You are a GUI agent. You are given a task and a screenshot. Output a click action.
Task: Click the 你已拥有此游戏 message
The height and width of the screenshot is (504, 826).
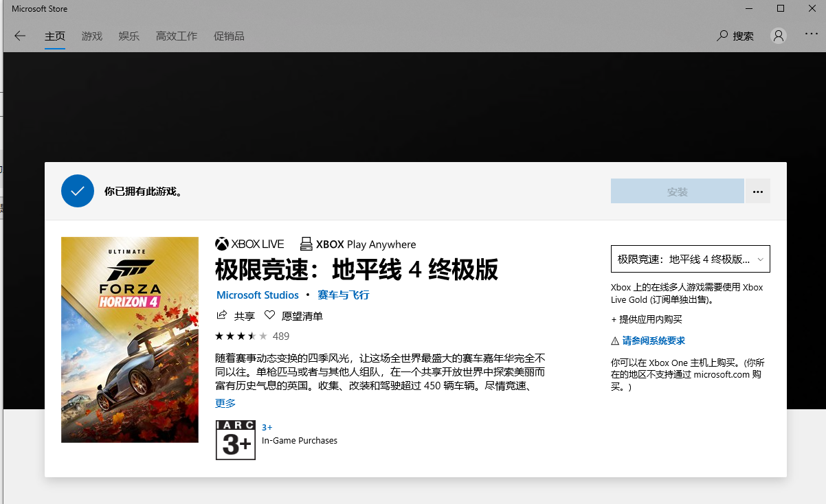tap(143, 192)
